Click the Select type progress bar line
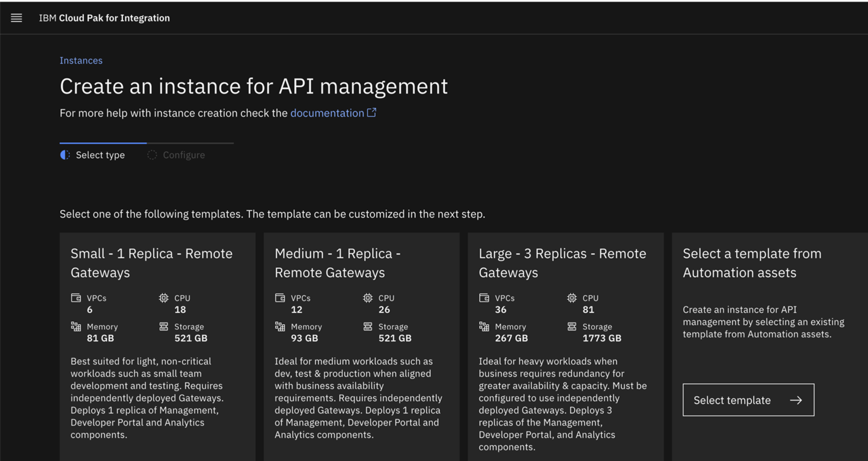 [x=103, y=143]
